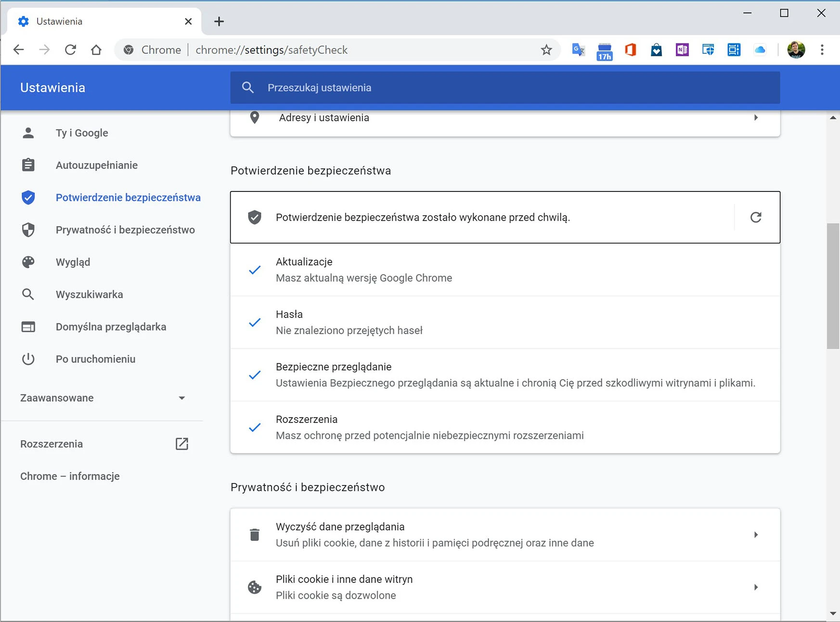Click the trash icon beside Wyczyść dane przeglądania
Viewport: 840px width, 622px height.
point(255,534)
